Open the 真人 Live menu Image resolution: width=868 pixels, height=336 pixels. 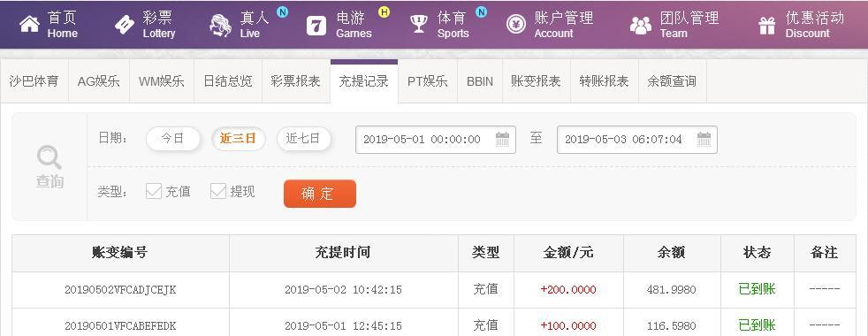pyautogui.click(x=240, y=25)
